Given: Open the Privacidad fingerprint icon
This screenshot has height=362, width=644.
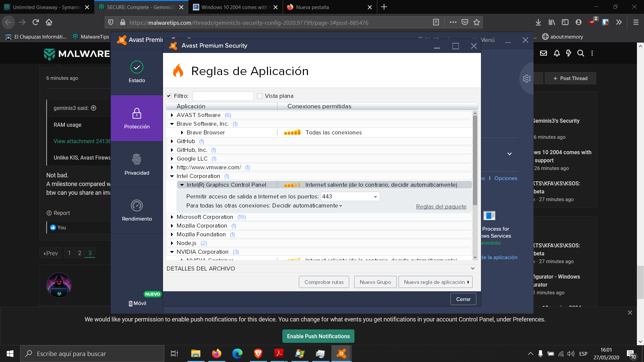Looking at the screenshot, I should [x=137, y=160].
